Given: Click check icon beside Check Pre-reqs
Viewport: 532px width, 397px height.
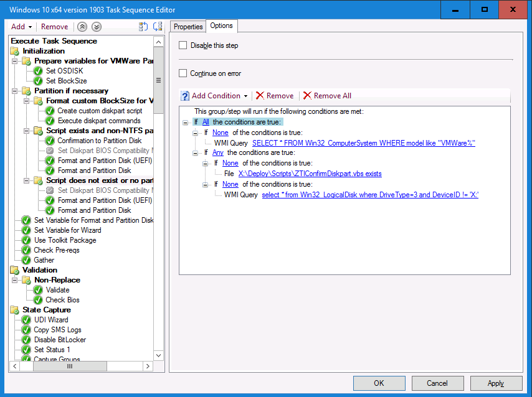Looking at the screenshot, I should click(26, 250).
